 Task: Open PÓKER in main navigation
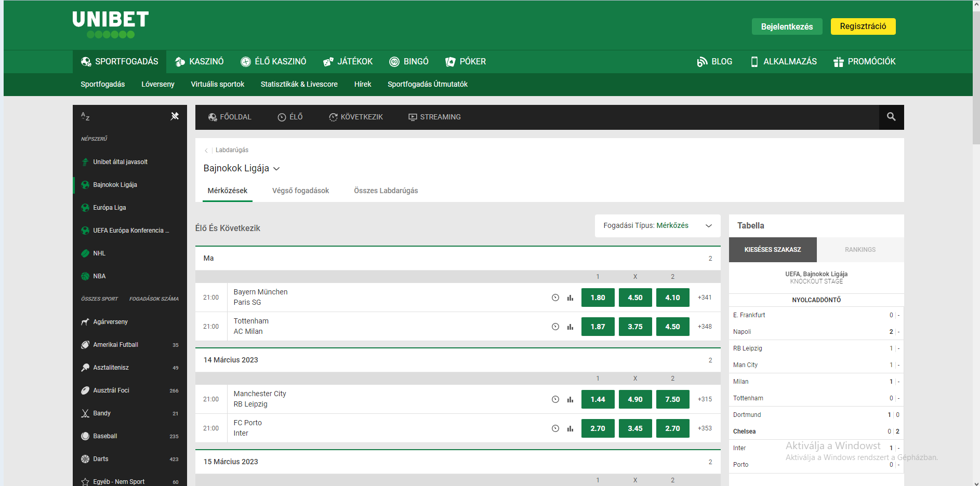tap(466, 62)
